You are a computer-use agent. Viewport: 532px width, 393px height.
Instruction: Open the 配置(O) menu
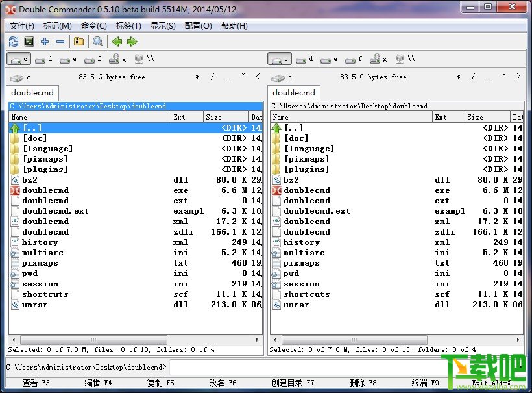click(198, 26)
